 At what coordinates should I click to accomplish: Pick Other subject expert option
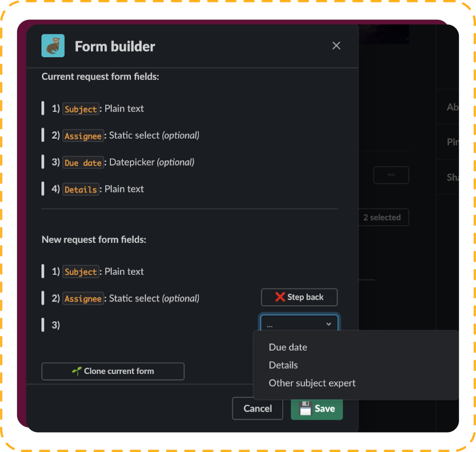coord(312,383)
